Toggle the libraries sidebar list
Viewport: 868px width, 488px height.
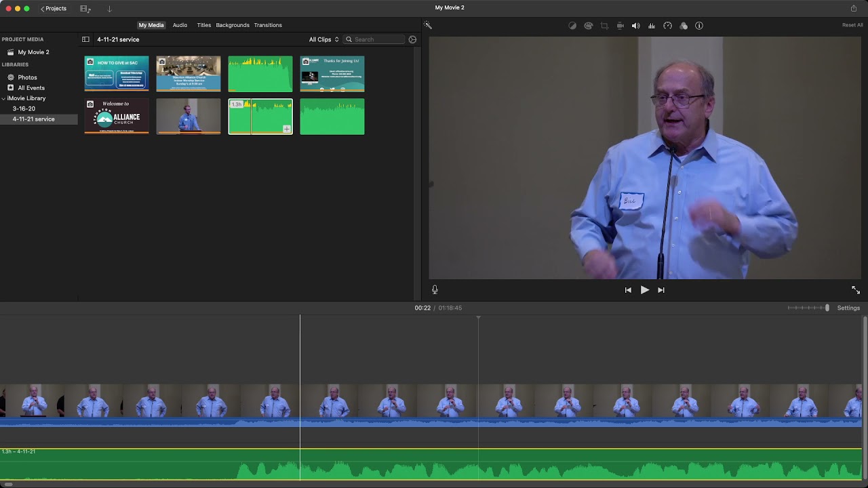pos(85,39)
